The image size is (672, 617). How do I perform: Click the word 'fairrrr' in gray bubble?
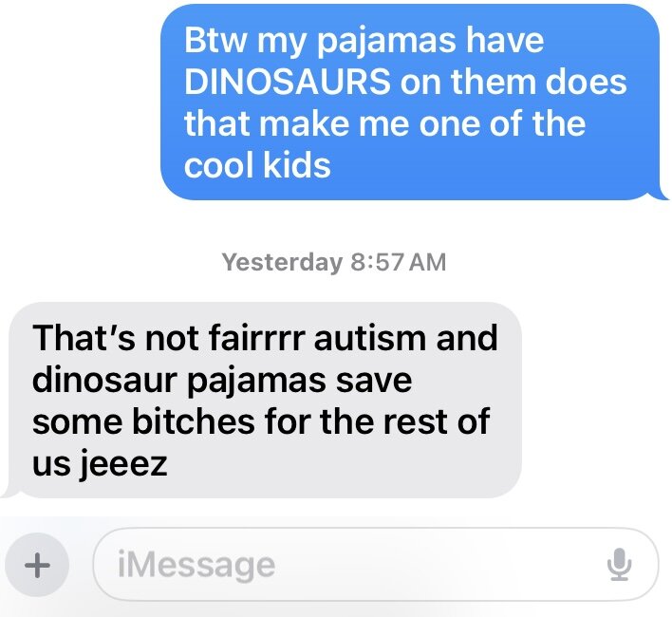coord(257,338)
